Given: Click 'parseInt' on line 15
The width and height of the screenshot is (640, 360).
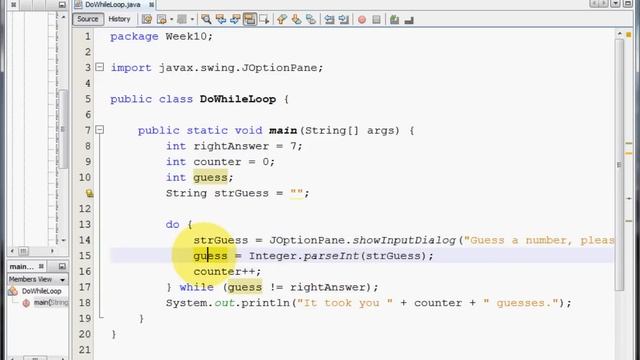Looking at the screenshot, I should 331,256.
